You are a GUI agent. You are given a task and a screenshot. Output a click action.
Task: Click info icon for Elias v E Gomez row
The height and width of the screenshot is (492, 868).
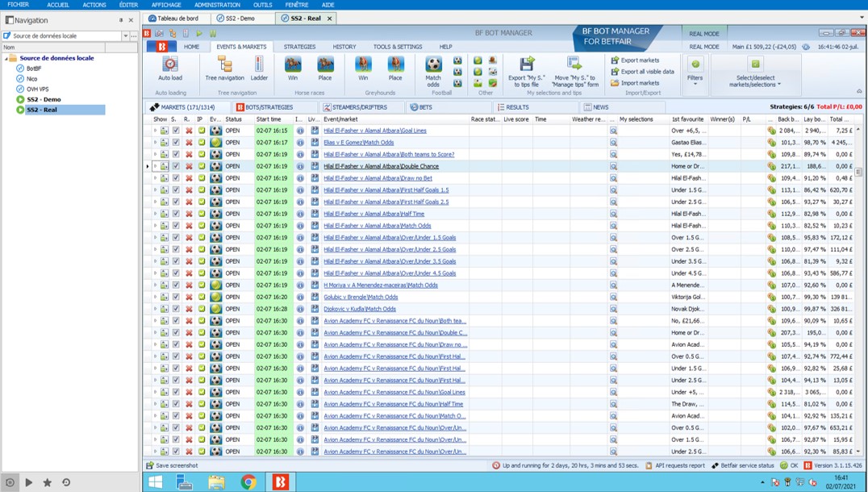(x=300, y=143)
